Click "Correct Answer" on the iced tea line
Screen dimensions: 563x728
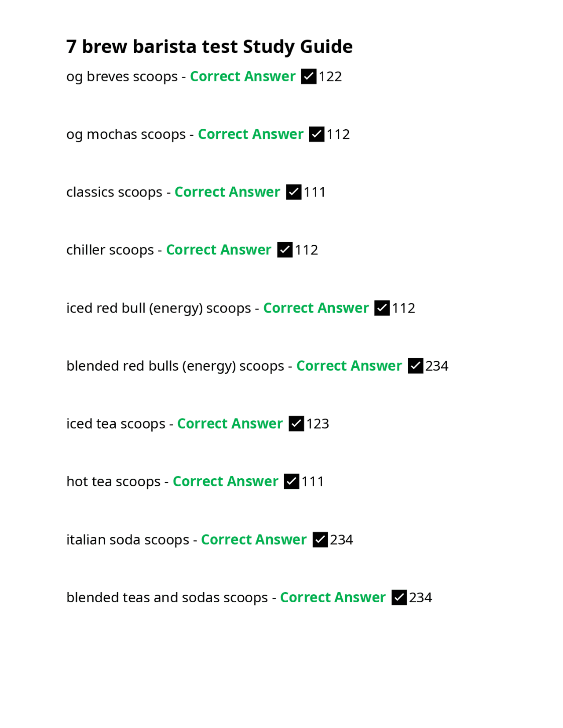(x=230, y=424)
